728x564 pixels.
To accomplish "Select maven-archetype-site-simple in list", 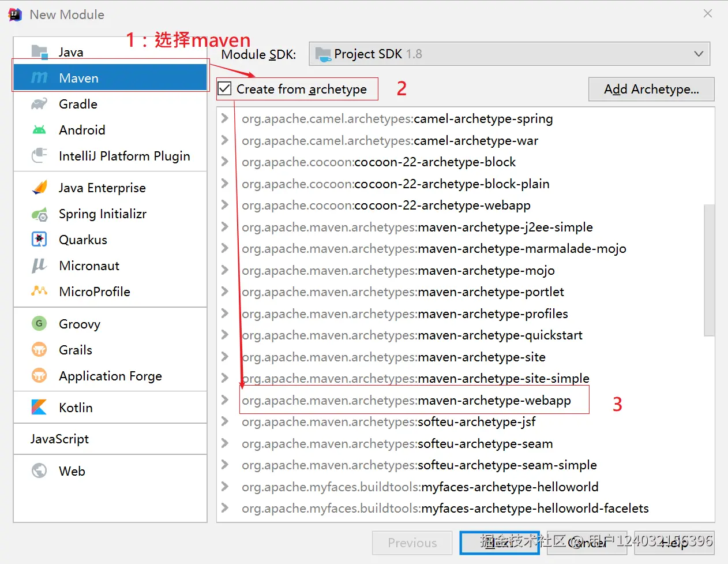I will pos(415,378).
